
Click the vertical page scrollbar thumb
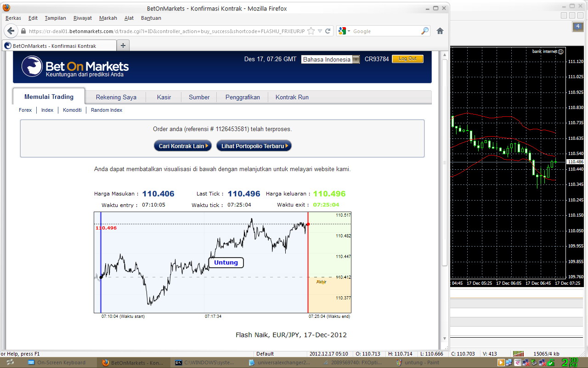[444, 162]
